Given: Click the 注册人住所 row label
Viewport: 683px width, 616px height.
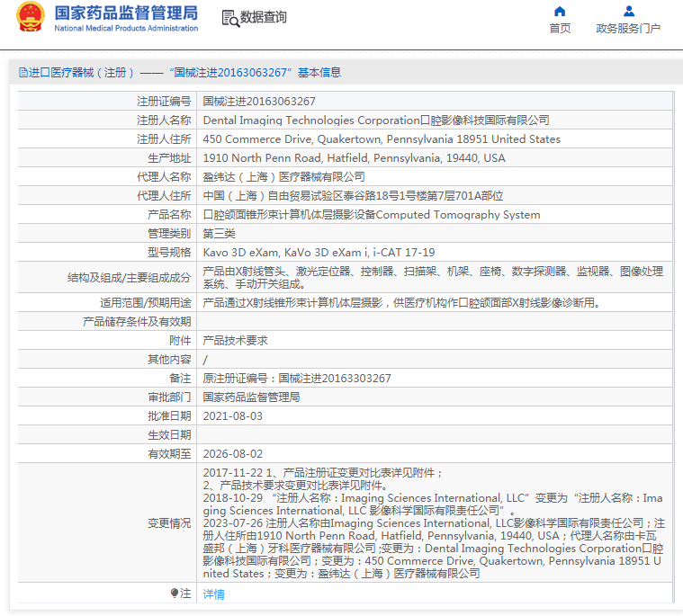Looking at the screenshot, I should [164, 138].
